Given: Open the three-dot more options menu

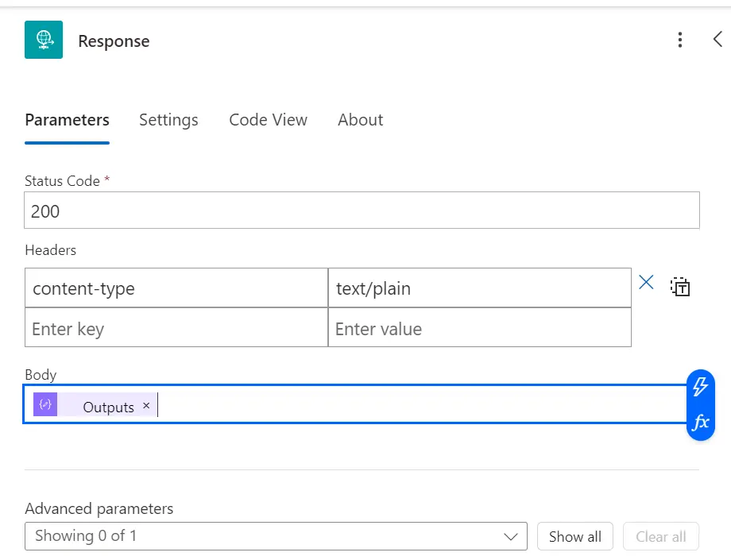Looking at the screenshot, I should coord(680,40).
